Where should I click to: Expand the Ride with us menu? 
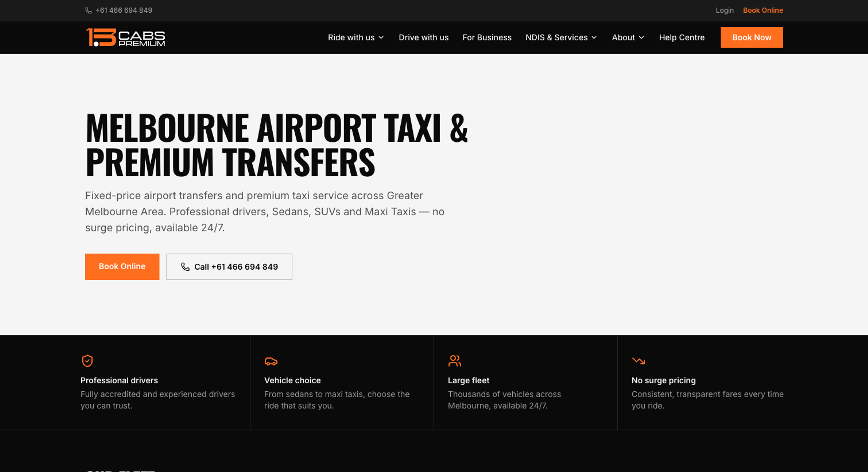point(356,37)
